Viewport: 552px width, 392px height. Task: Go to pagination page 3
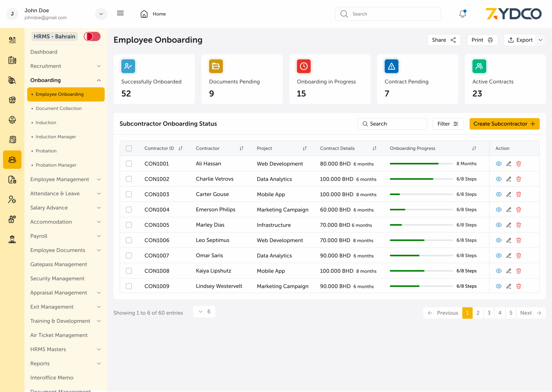pyautogui.click(x=489, y=313)
